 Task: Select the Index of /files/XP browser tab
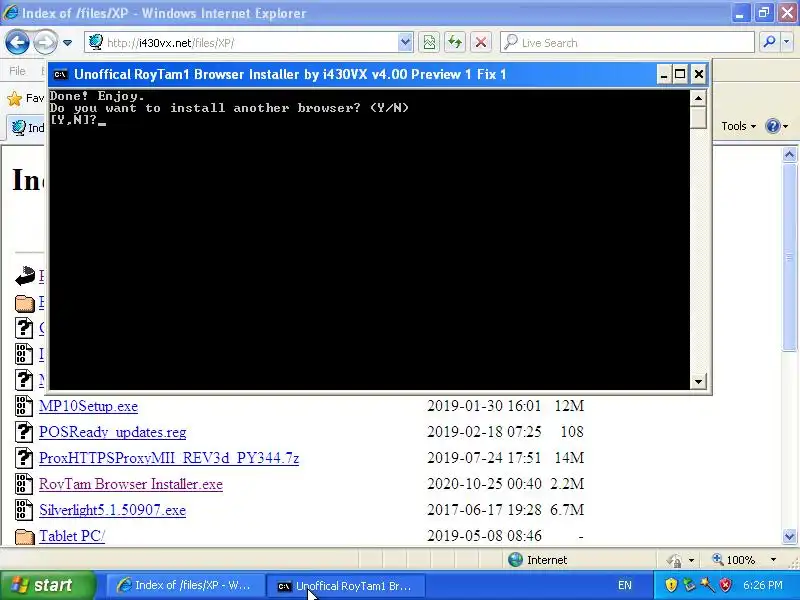[x=27, y=127]
